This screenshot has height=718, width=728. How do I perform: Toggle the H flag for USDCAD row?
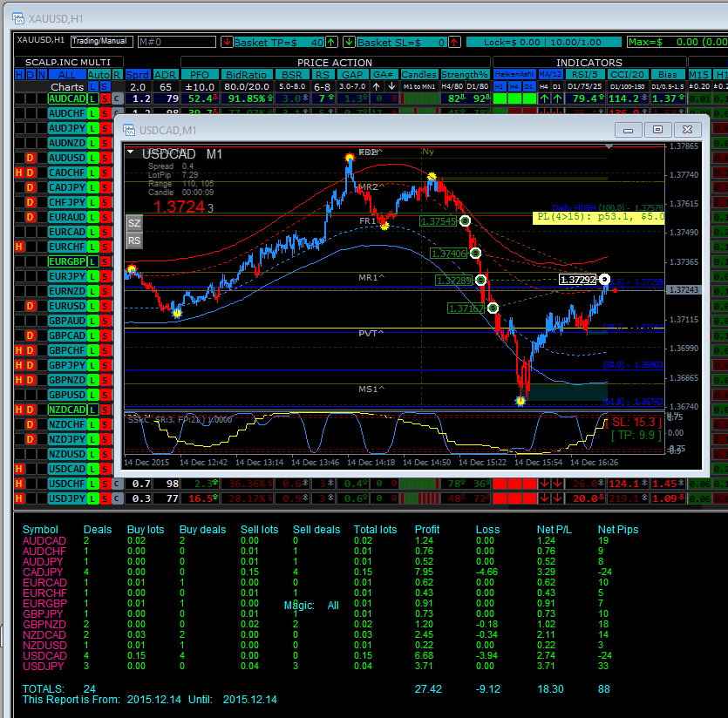tap(19, 470)
